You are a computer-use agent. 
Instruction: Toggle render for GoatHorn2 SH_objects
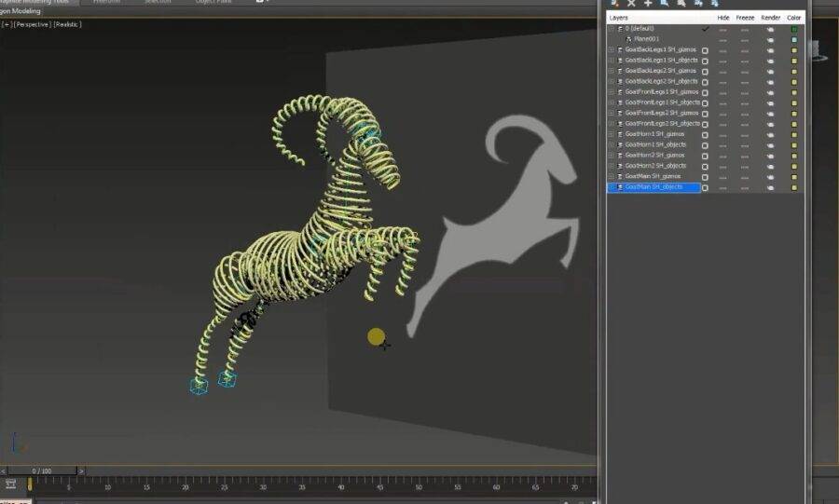click(770, 166)
